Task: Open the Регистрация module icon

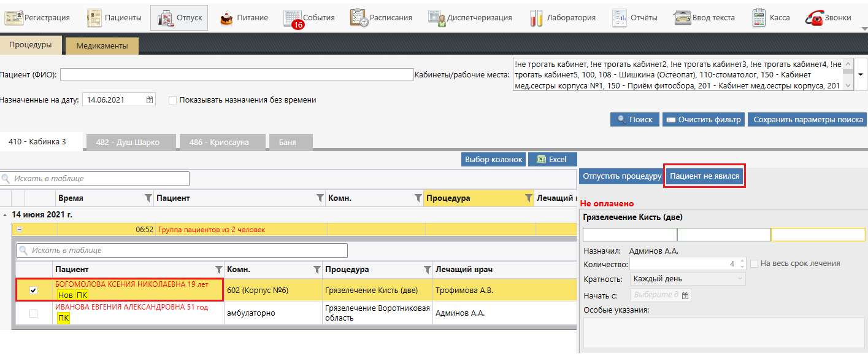Action: 13,18
